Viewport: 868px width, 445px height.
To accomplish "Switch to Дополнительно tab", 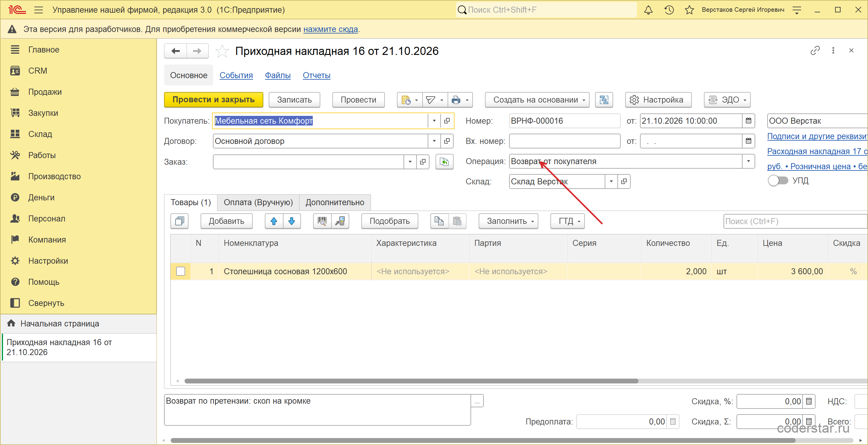I will (x=334, y=202).
